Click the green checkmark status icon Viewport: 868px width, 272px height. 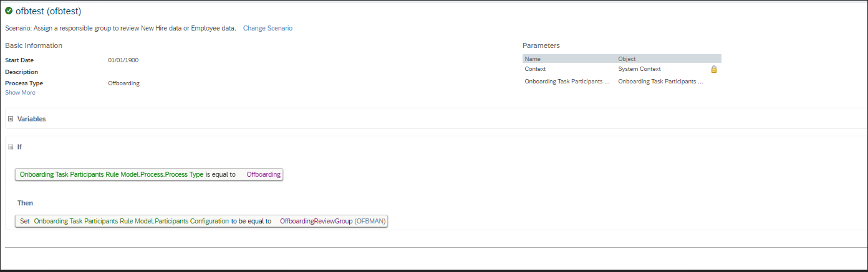pos(9,11)
